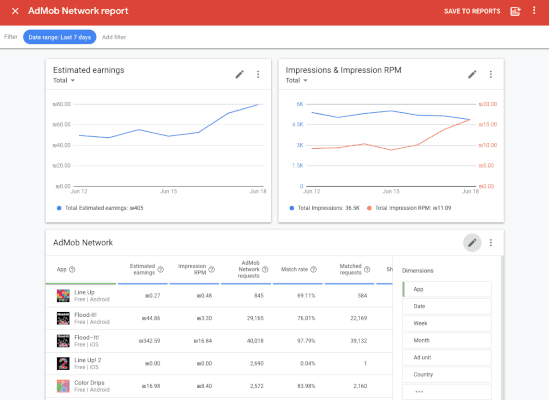This screenshot has width=549, height=400.
Task: Show help for Impression RPM column
Action: click(211, 269)
